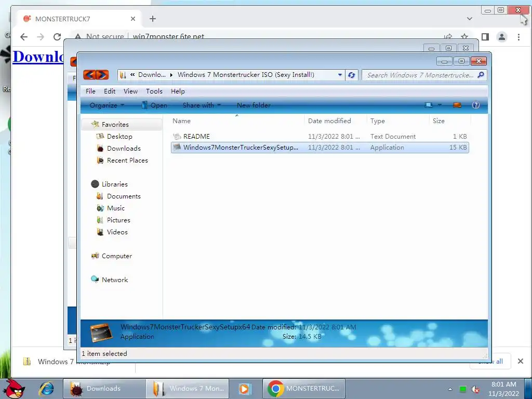Select the README text document row

(320, 137)
